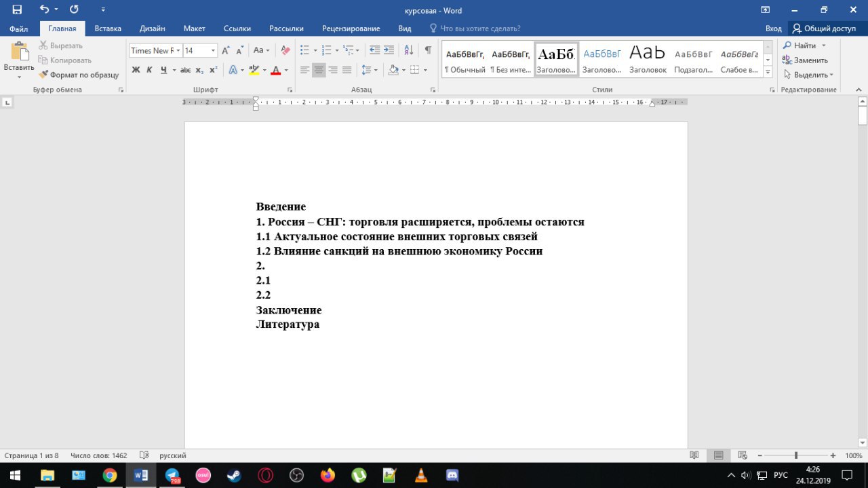This screenshot has width=868, height=488.
Task: Copy selection with Копировать
Action: (x=65, y=60)
